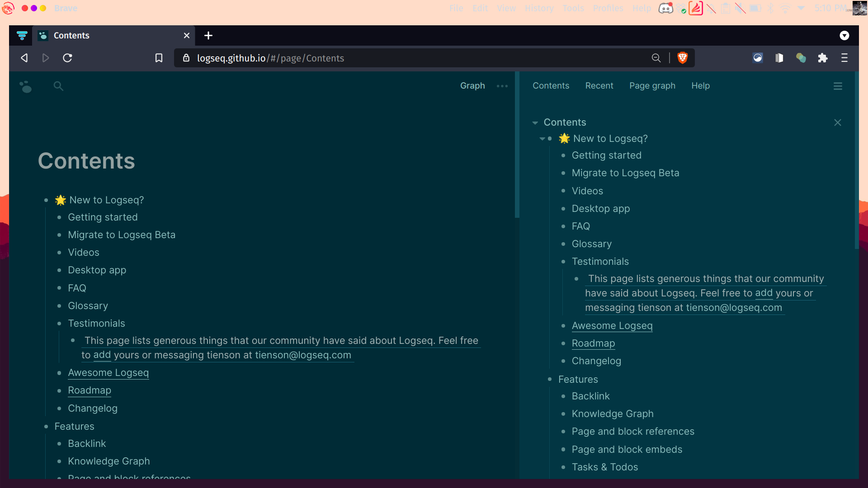868x488 pixels.
Task: Click Tasks & Todos in sidebar
Action: [605, 467]
